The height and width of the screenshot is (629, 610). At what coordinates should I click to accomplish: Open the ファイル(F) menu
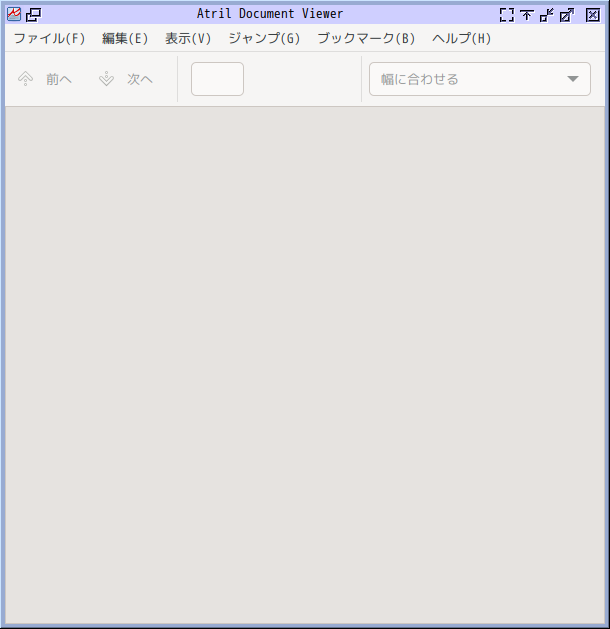coord(50,39)
